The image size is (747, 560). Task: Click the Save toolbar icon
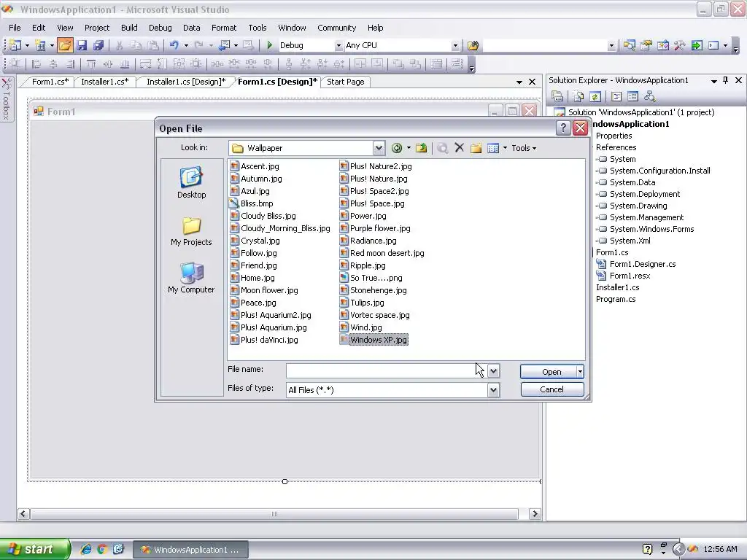82,45
